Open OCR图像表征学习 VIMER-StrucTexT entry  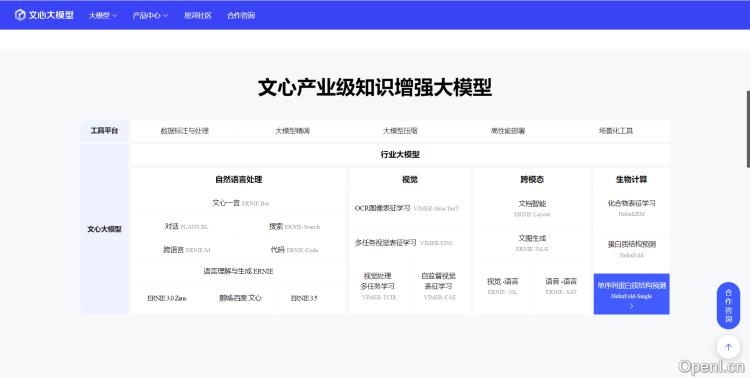pyautogui.click(x=407, y=208)
